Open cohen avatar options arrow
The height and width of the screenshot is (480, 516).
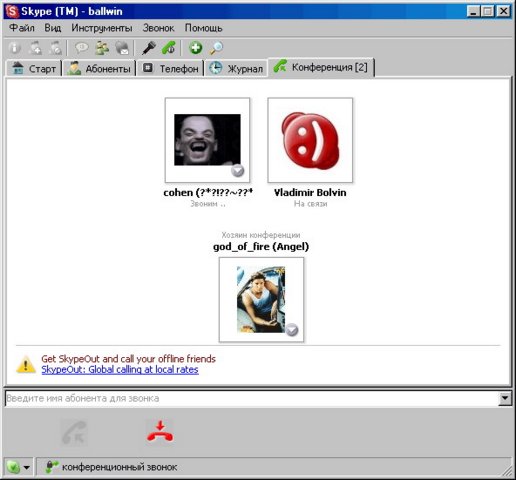pyautogui.click(x=238, y=171)
